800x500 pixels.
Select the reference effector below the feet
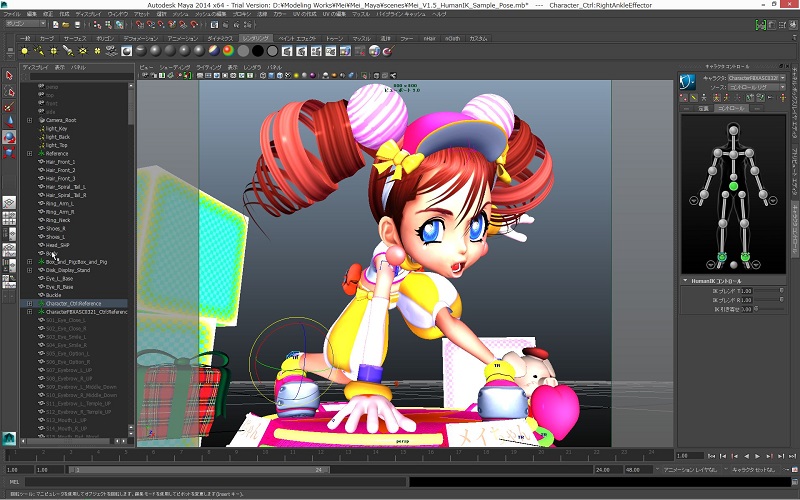point(734,265)
